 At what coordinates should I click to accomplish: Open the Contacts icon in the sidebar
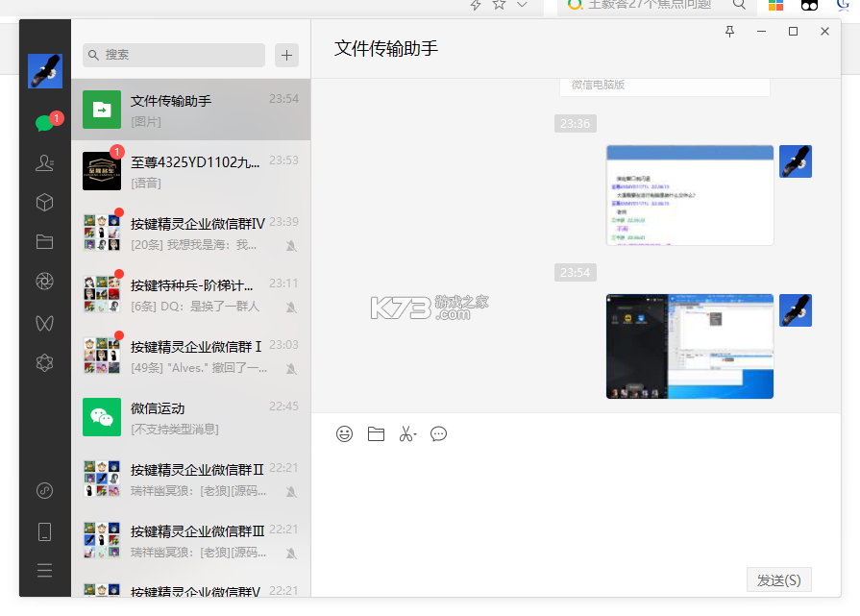[x=44, y=163]
